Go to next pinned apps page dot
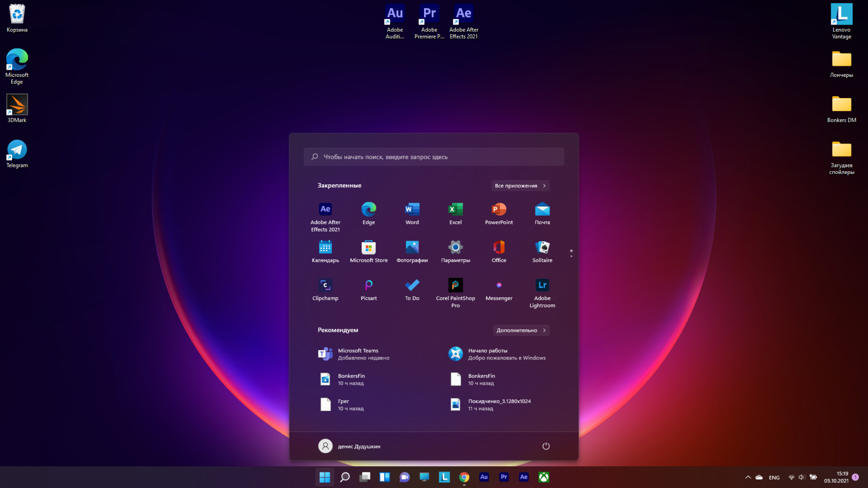868x488 pixels. [571, 256]
